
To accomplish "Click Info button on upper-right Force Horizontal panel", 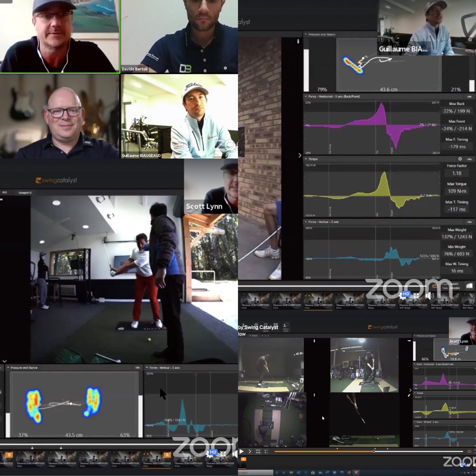I will coord(469,96).
